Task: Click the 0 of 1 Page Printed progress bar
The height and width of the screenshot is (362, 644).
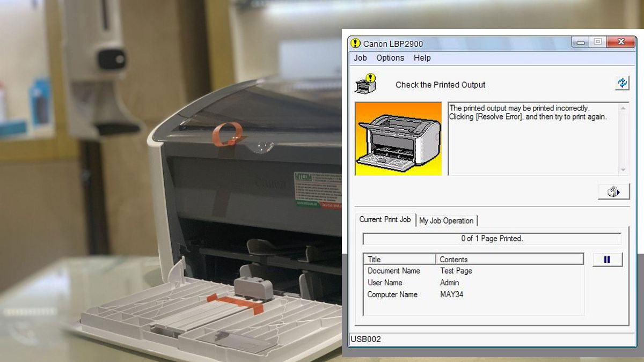Action: coord(492,239)
